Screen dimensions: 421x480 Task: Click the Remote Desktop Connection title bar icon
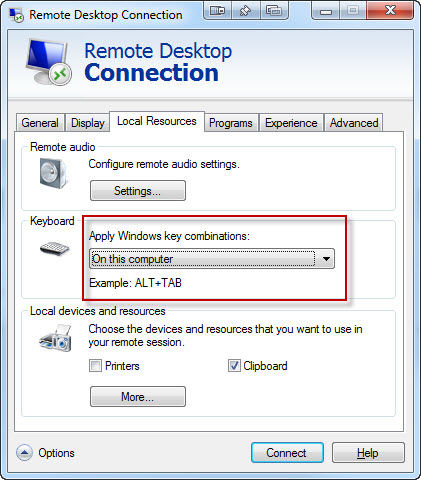coord(16,15)
